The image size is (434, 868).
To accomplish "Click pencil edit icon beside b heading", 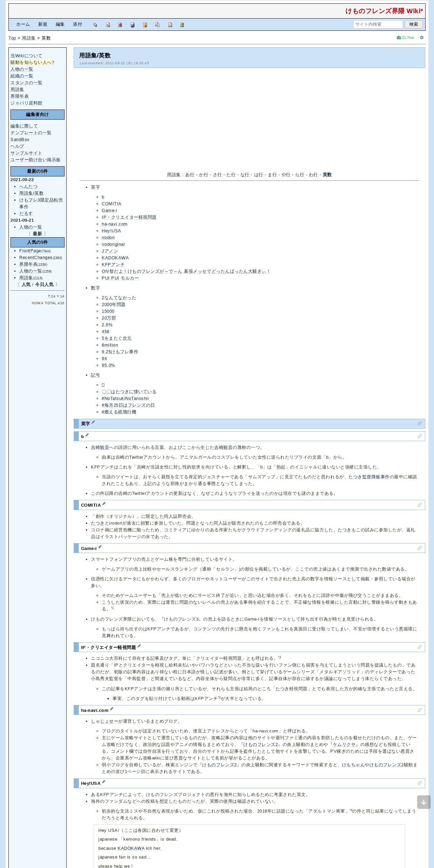I will click(87, 435).
